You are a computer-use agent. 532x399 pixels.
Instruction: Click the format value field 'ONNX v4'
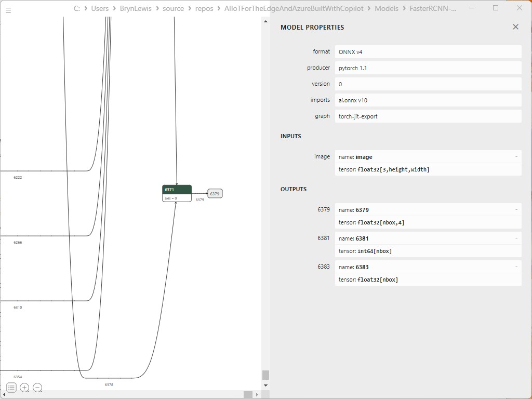click(428, 52)
